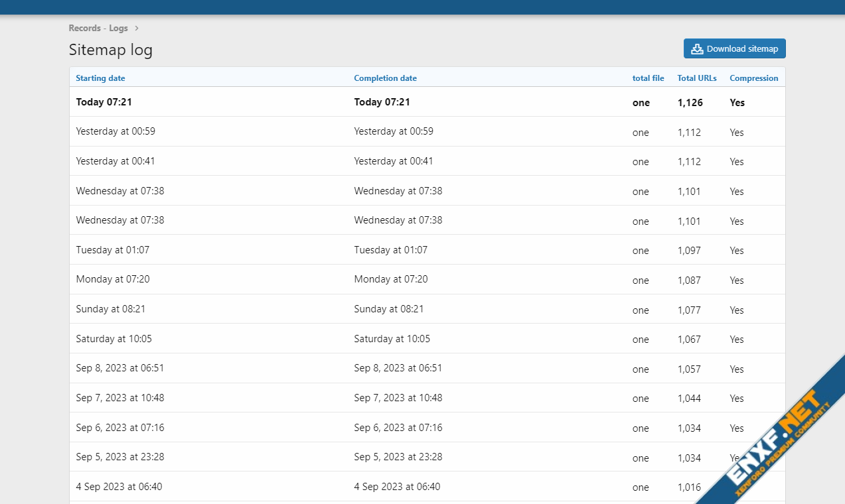This screenshot has width=845, height=504.
Task: Click the Sep 8, 2023 at 06:51 row
Action: [119, 368]
